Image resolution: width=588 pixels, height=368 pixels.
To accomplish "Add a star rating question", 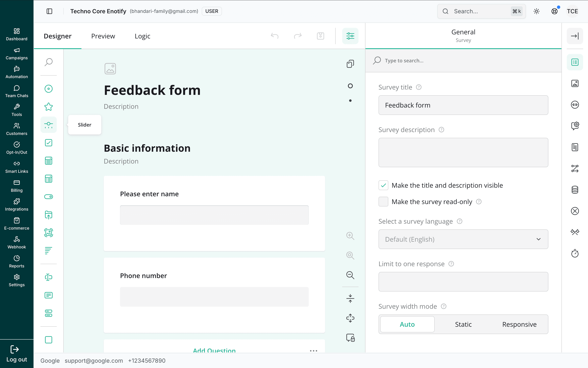I will click(49, 107).
